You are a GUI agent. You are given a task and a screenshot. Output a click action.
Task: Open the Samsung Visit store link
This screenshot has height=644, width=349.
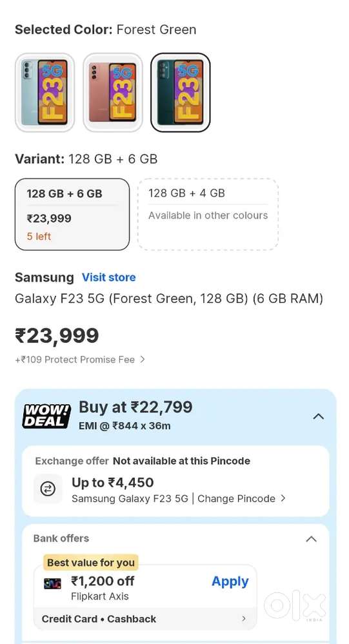click(108, 277)
